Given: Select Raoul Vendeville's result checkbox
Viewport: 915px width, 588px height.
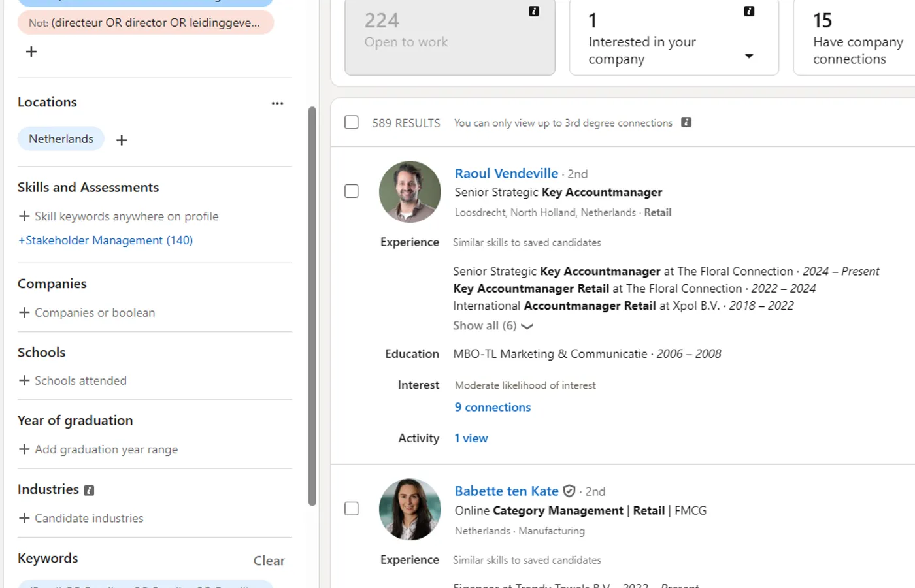Looking at the screenshot, I should (x=351, y=191).
